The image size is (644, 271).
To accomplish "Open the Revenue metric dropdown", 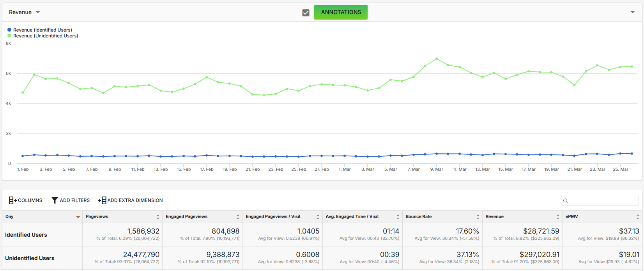I will pyautogui.click(x=24, y=12).
